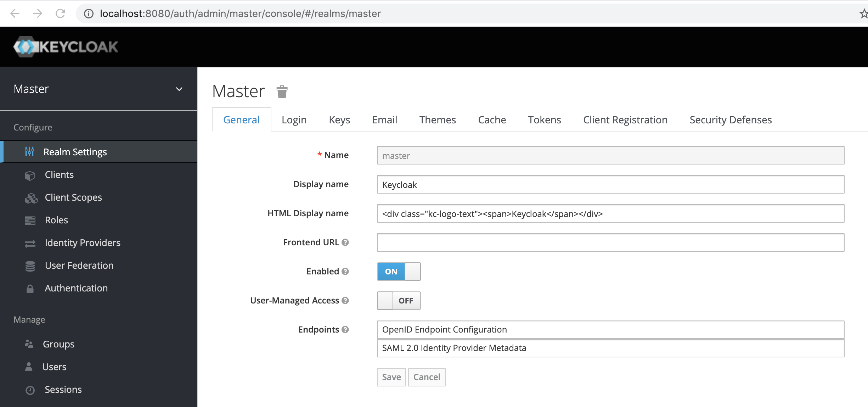This screenshot has width=868, height=407.
Task: Open Realm Settings from the sidebar icon
Action: tap(30, 152)
